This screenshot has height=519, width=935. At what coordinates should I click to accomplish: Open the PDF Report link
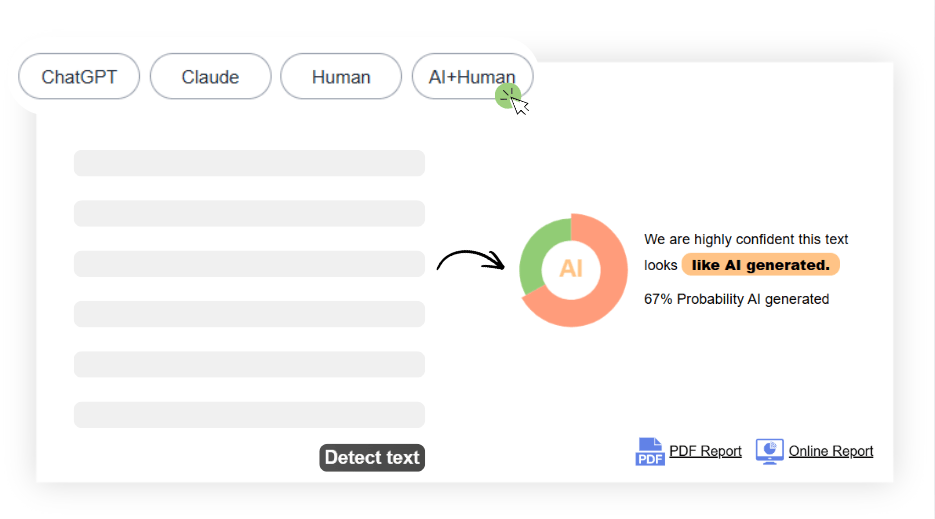point(705,451)
